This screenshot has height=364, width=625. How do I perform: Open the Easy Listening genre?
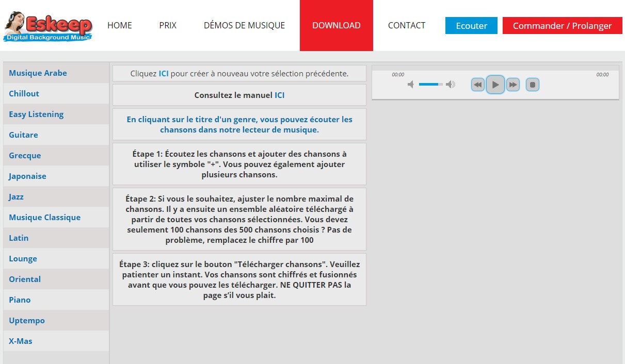(x=56, y=114)
